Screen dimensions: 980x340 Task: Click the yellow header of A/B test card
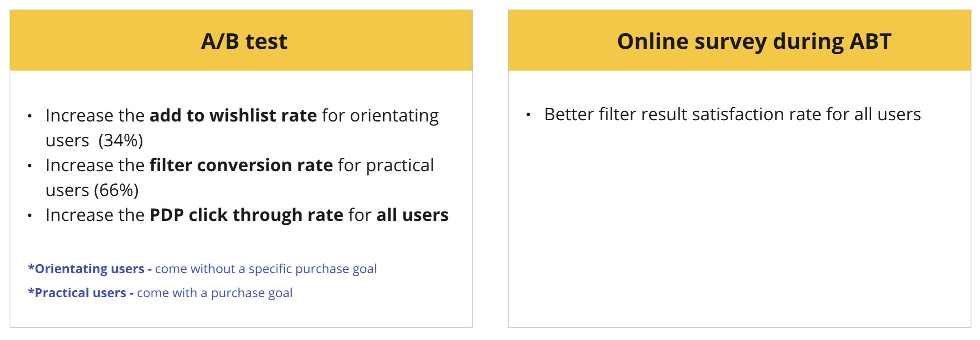tap(241, 40)
